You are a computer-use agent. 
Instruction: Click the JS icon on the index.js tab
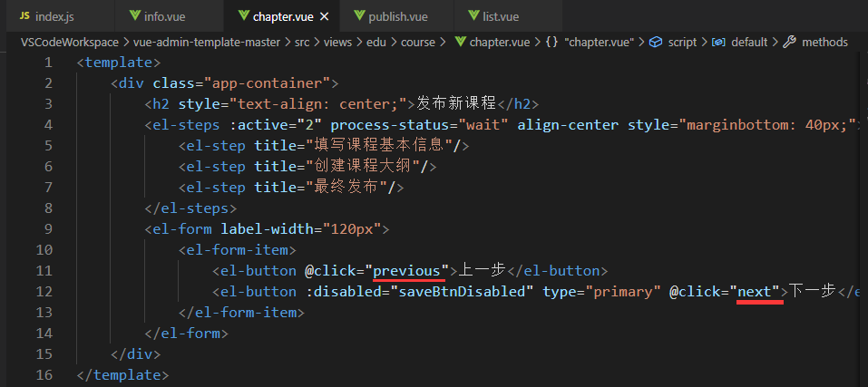point(24,16)
